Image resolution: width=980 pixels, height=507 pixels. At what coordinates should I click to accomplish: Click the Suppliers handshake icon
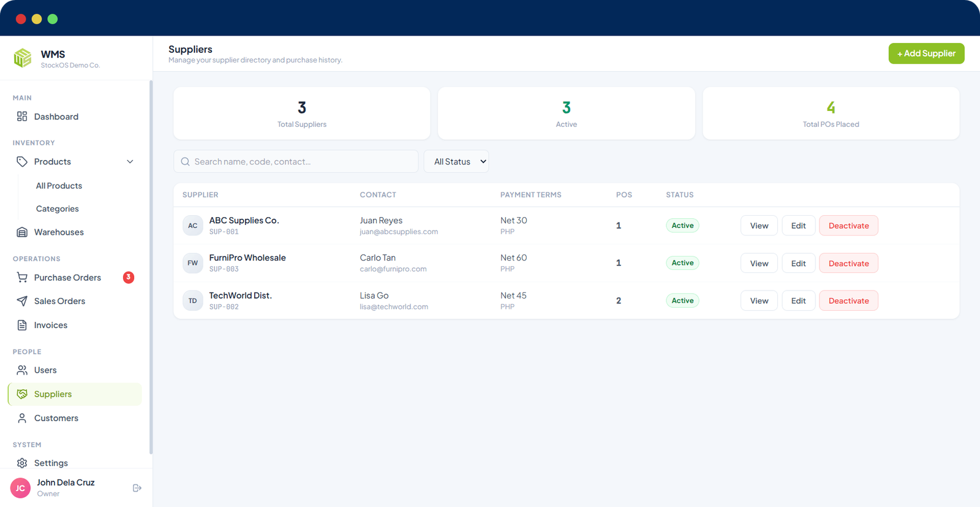(22, 394)
